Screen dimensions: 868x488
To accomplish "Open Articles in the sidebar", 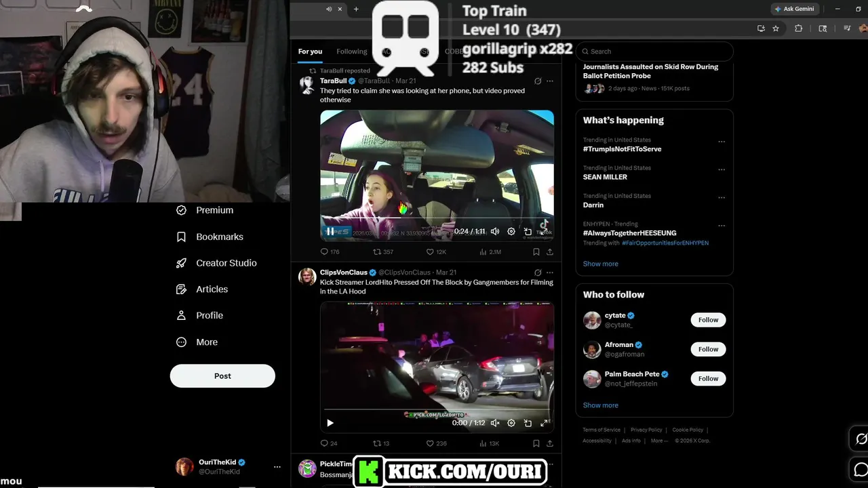I will point(202,289).
